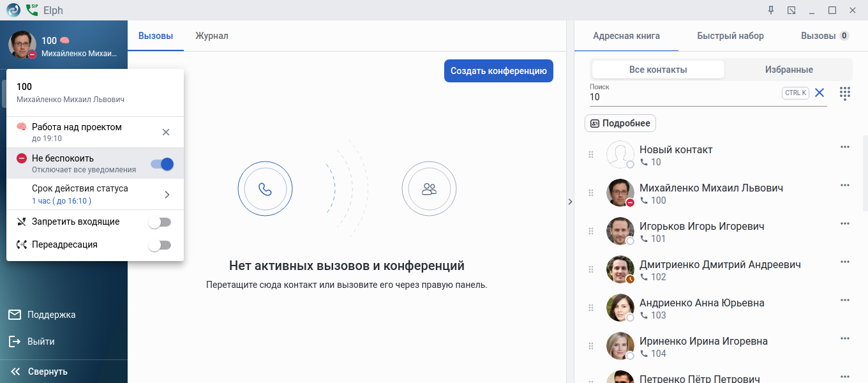Disable the 'Не беспокоить' toggle
Screen dimensions: 868x383
(162, 164)
